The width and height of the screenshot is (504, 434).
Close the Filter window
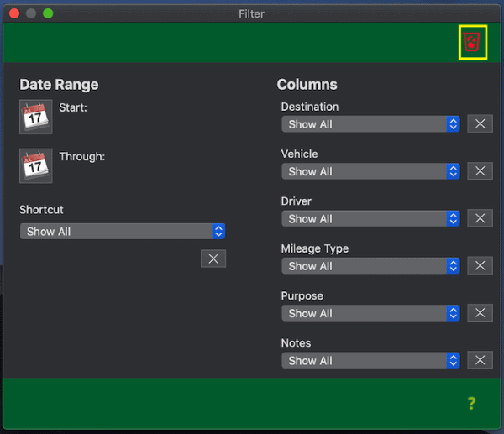13,13
